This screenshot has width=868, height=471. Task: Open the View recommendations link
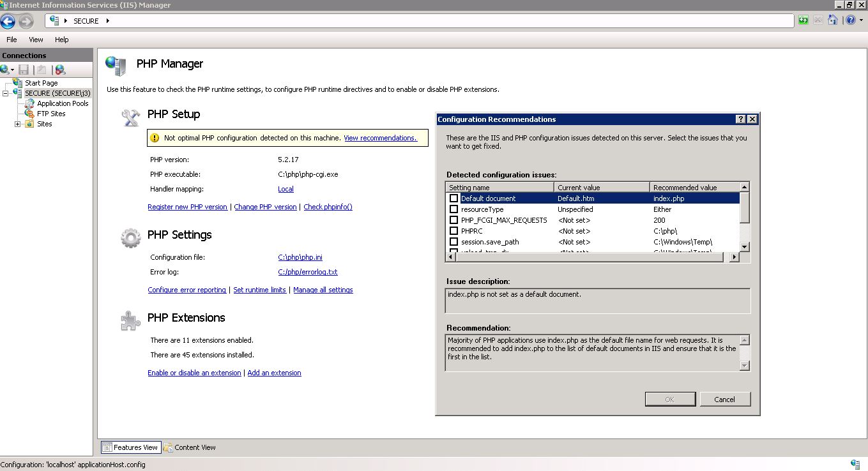[380, 138]
